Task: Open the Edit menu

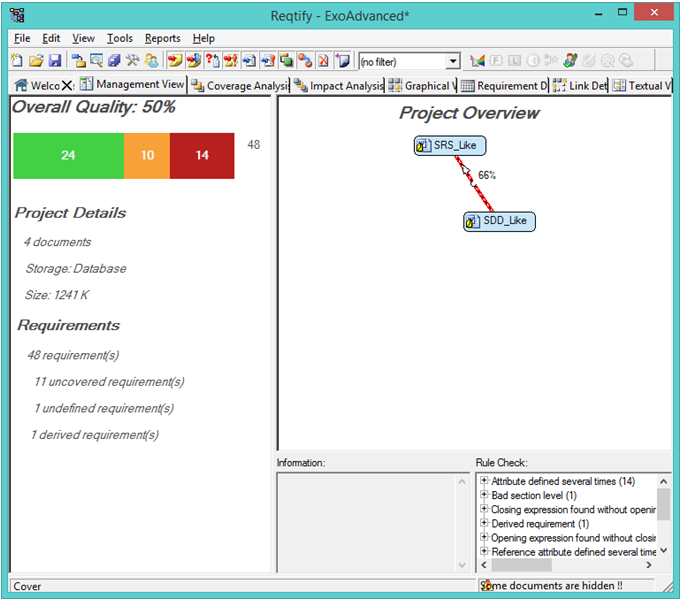Action: pos(51,38)
